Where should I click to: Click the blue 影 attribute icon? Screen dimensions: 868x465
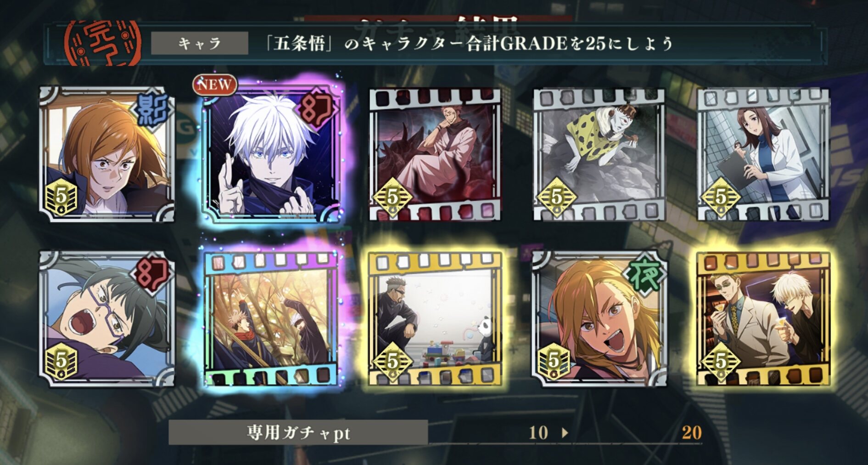click(151, 109)
